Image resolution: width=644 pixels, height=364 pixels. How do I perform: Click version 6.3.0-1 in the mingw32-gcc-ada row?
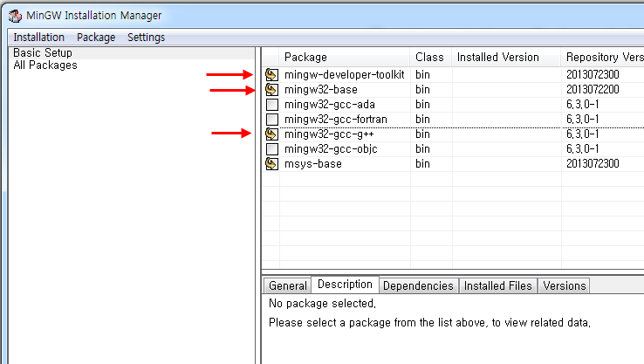pyautogui.click(x=582, y=105)
